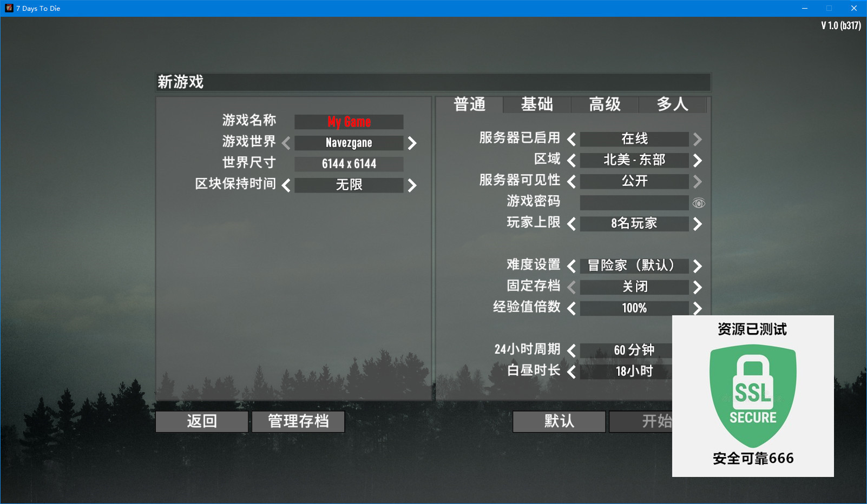Click left arrow for 服务器可见性
Image resolution: width=867 pixels, height=504 pixels.
572,182
